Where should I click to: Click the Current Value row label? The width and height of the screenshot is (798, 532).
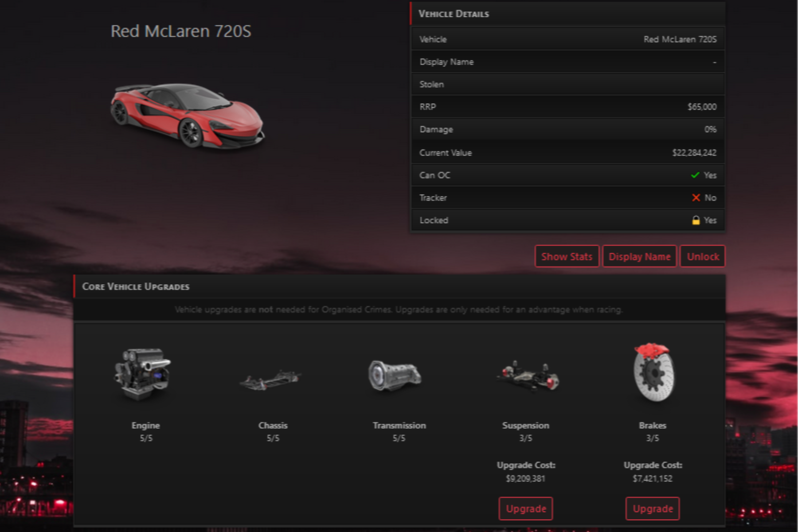(x=446, y=153)
